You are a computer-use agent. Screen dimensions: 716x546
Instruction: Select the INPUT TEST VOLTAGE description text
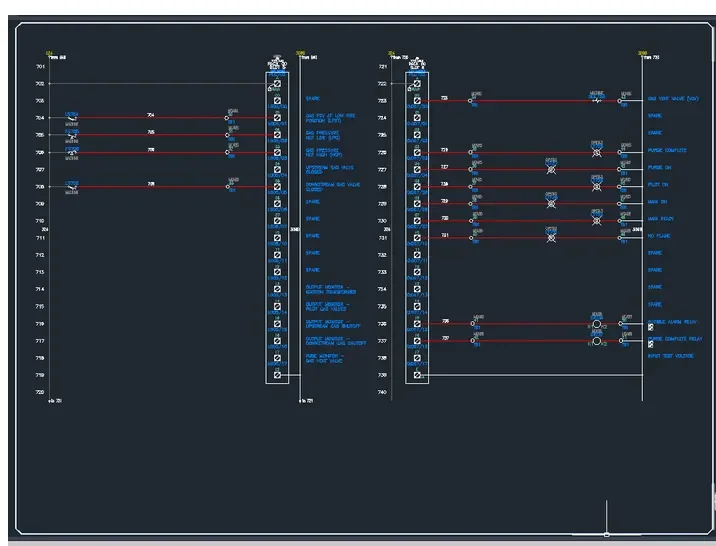670,356
